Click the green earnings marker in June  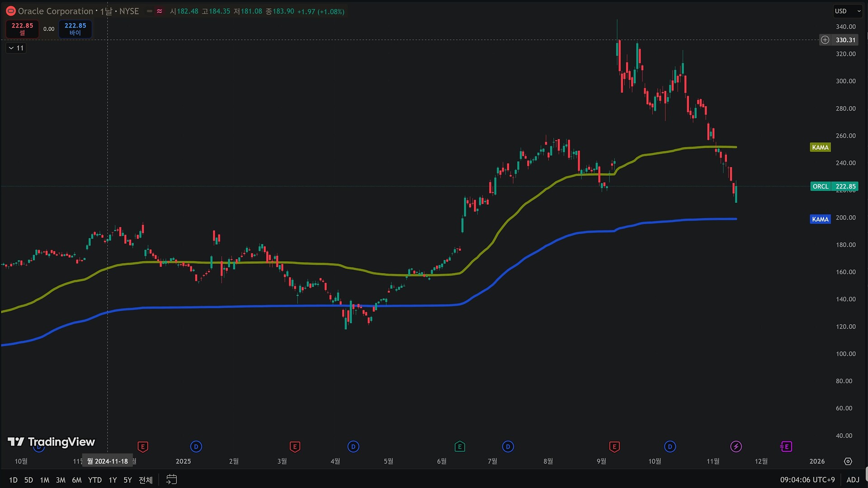pos(459,447)
